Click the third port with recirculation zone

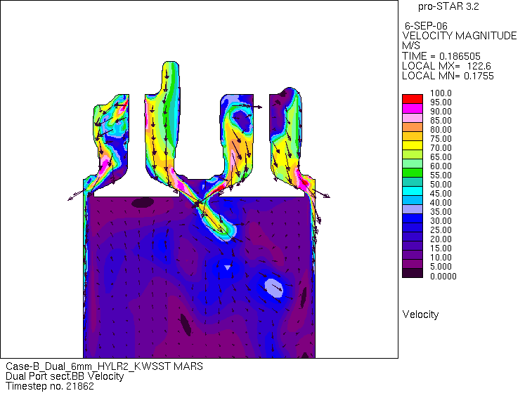point(237,139)
